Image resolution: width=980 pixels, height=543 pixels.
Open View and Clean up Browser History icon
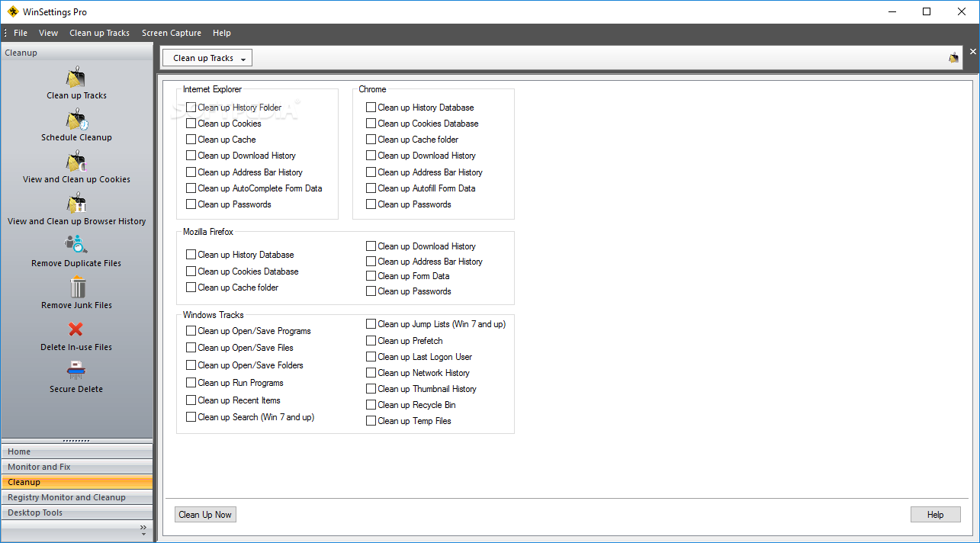(76, 204)
